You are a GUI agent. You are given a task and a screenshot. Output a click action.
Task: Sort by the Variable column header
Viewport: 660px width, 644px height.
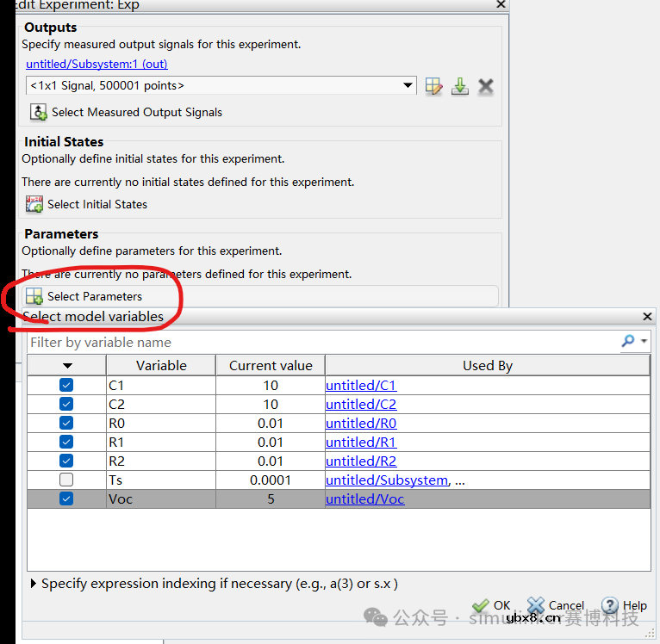tap(161, 365)
